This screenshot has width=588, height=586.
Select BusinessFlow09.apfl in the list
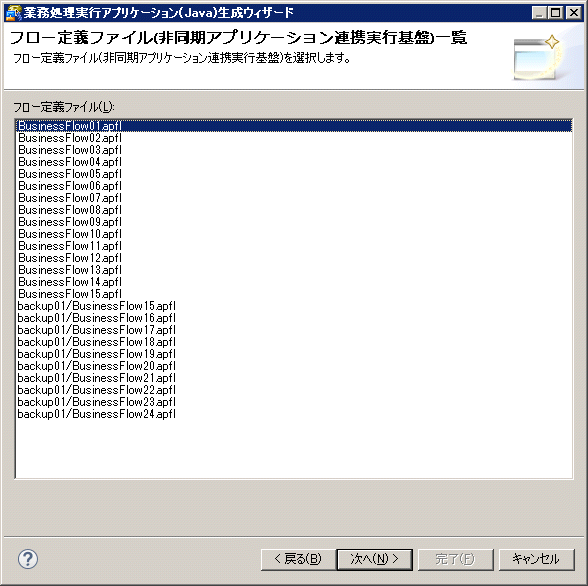294,222
